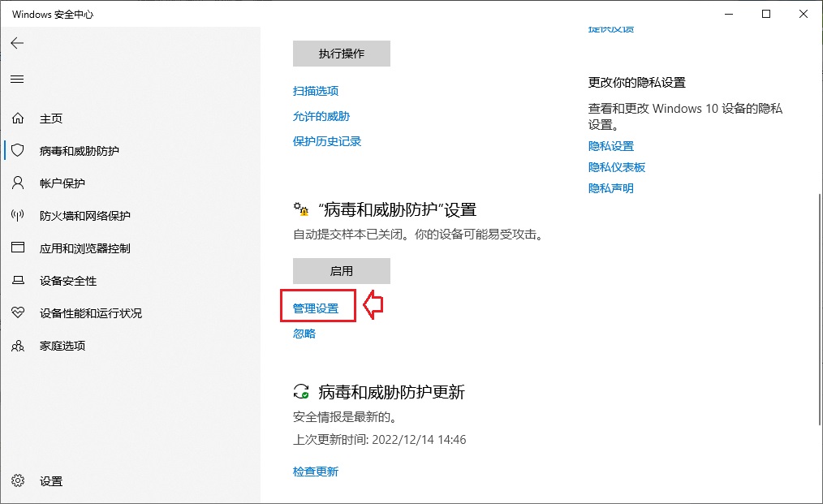The image size is (823, 504).
Task: Close the Windows 安全中心 window
Action: tap(803, 14)
